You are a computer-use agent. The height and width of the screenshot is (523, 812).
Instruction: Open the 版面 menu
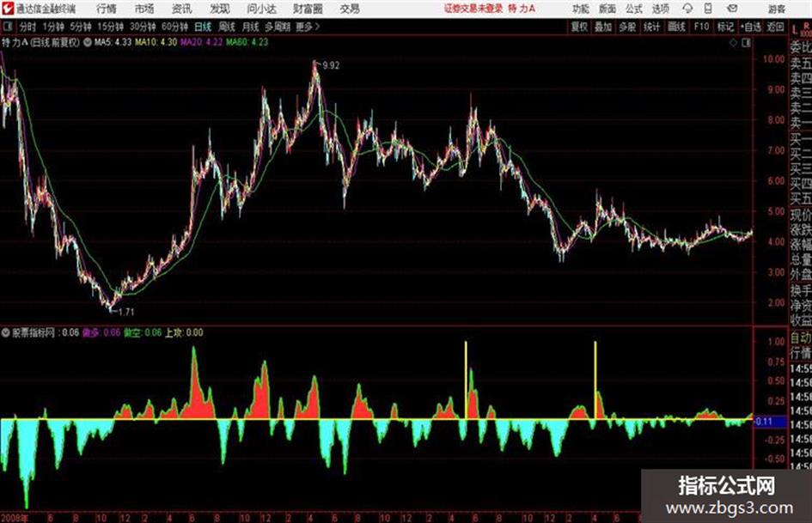coord(607,9)
